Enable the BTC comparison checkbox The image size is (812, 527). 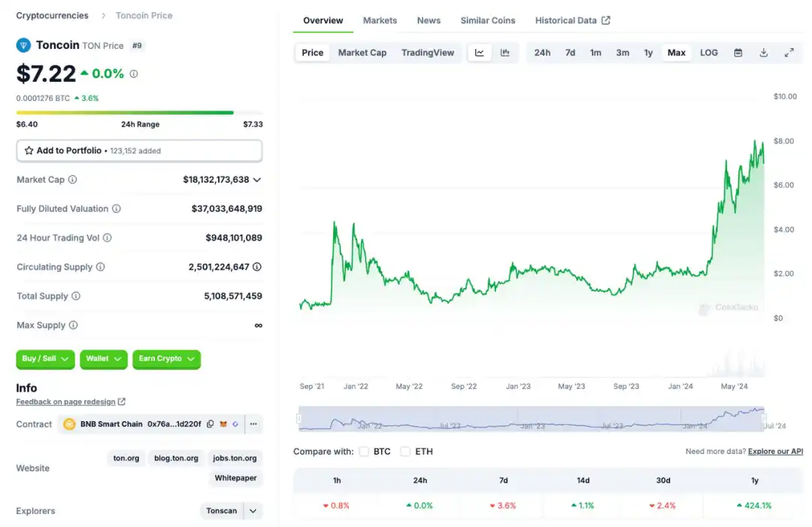tap(364, 452)
